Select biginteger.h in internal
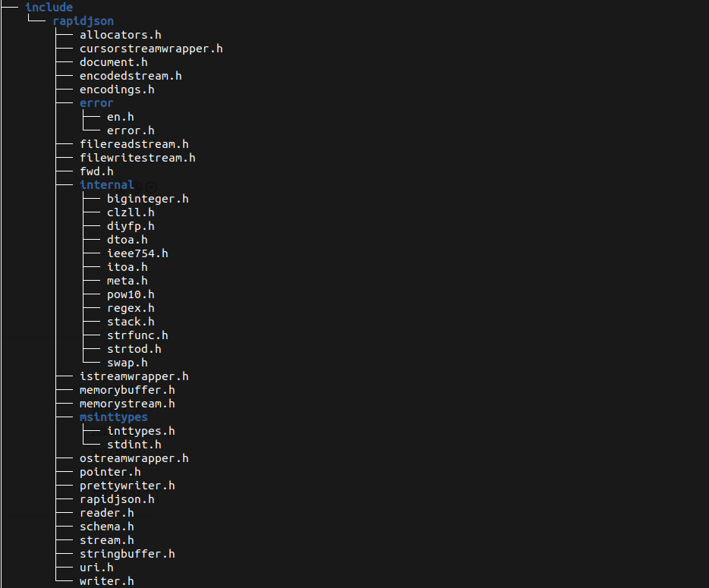 tap(147, 199)
